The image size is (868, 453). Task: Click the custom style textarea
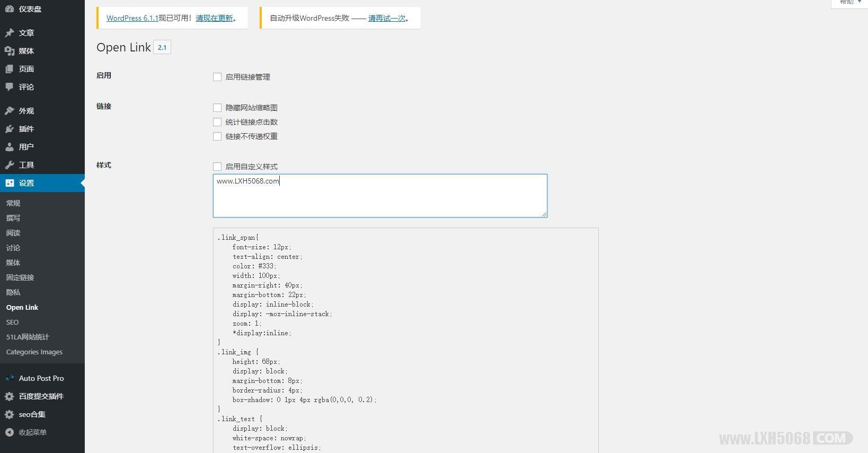point(380,196)
